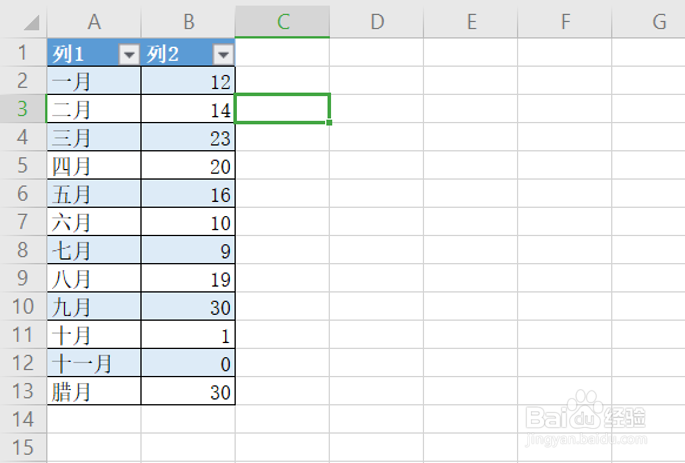This screenshot has width=685, height=463.
Task: Select row 14 header
Action: pyautogui.click(x=23, y=419)
